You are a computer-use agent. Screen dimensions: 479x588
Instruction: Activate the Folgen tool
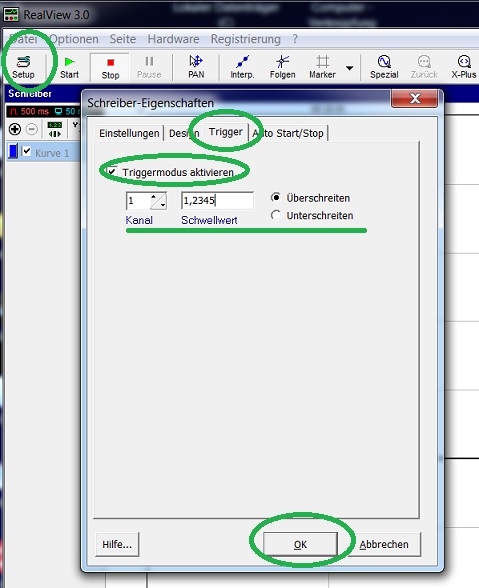[282, 68]
